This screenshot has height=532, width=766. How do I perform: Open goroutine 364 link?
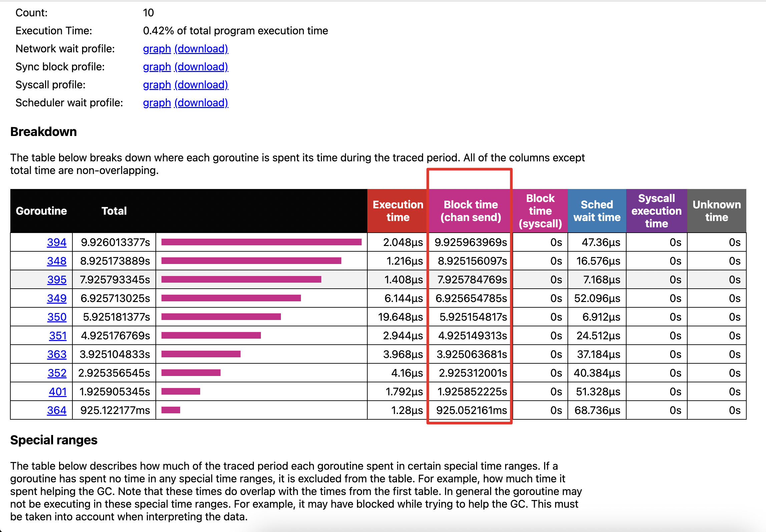click(56, 410)
